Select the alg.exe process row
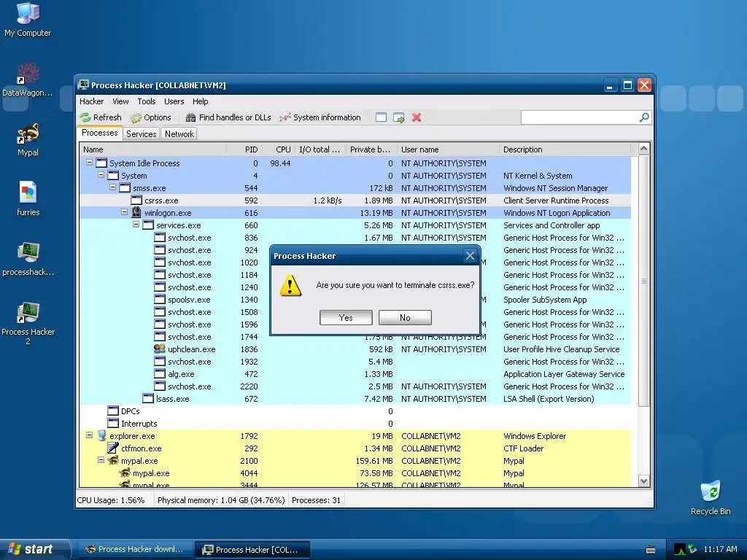The height and width of the screenshot is (560, 747). [x=355, y=374]
